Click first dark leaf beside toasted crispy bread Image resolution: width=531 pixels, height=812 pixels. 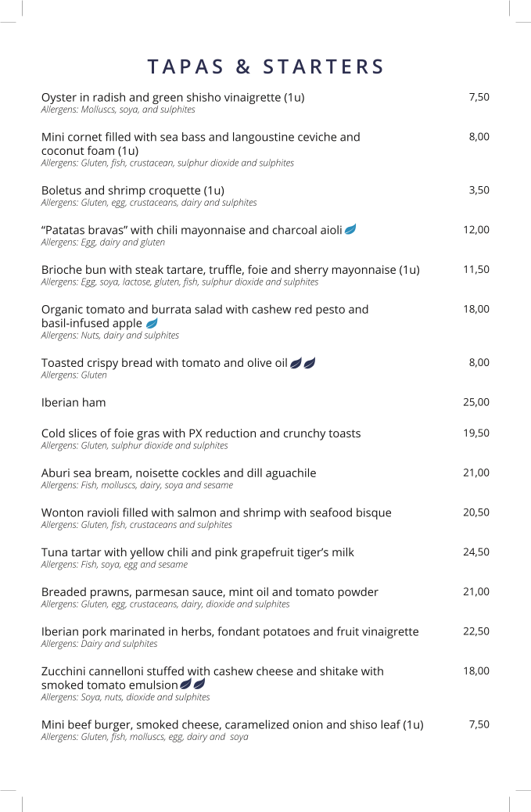pyautogui.click(x=296, y=362)
